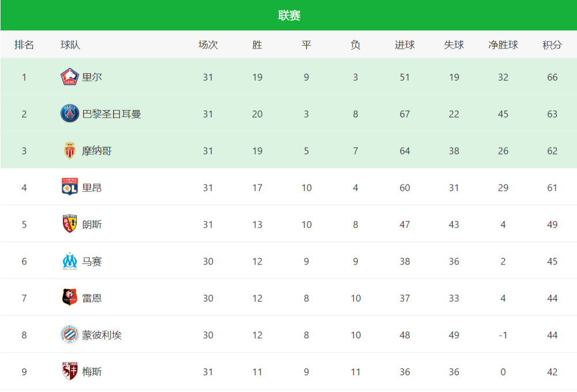Click the Monaco (摩纳哥) club crest
577x392 pixels.
point(70,150)
